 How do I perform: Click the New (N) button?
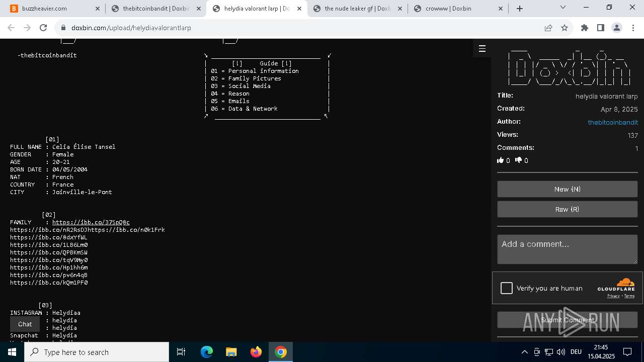point(568,189)
